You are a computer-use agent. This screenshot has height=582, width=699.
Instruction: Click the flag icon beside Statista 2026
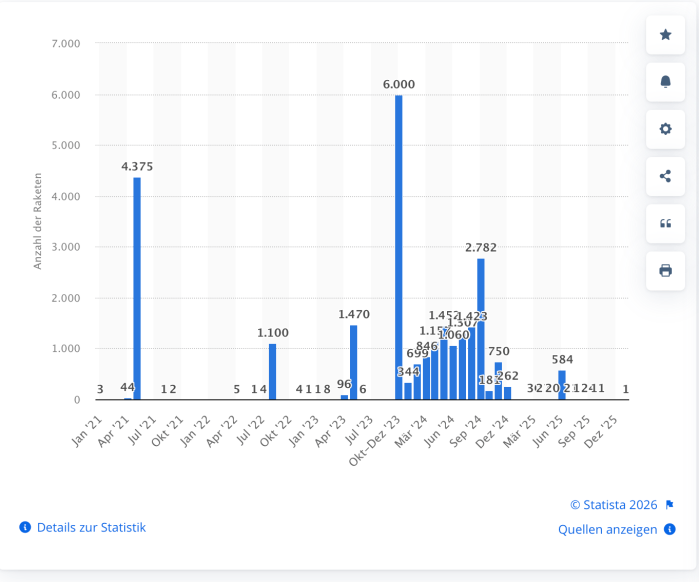[x=670, y=505]
